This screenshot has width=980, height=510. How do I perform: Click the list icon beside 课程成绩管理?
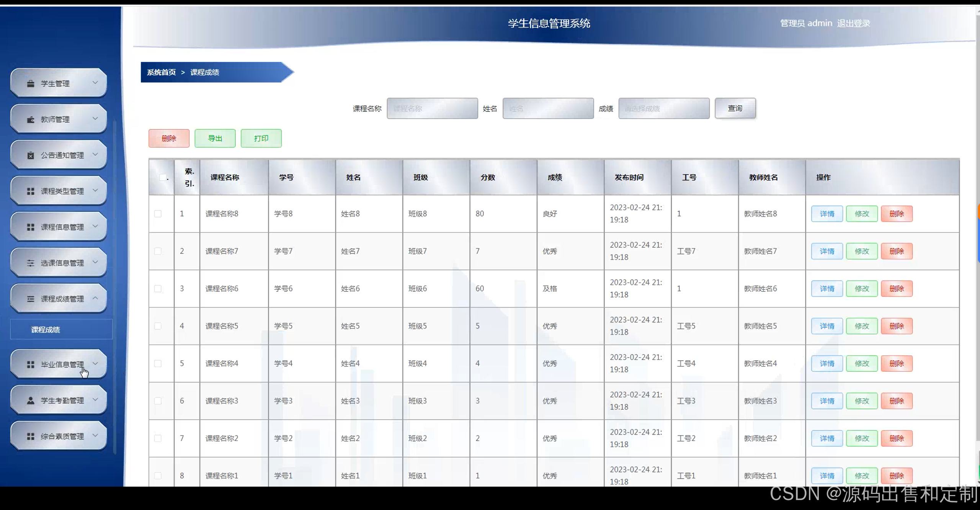(31, 299)
